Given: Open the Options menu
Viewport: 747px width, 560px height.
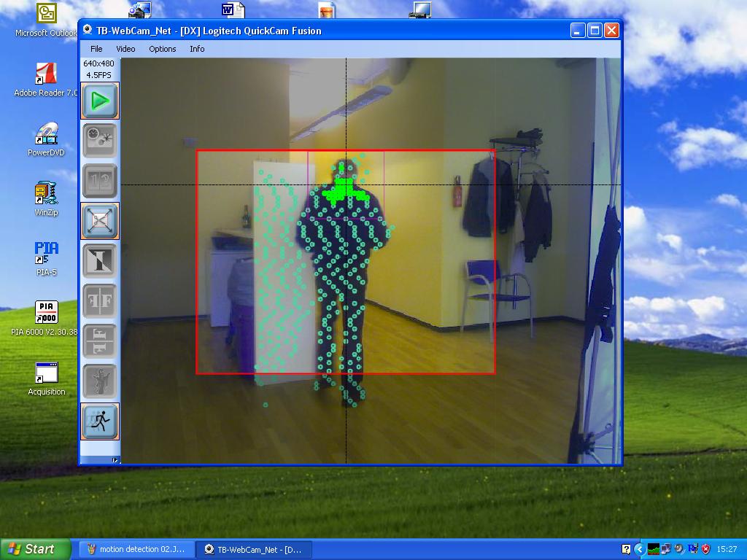Looking at the screenshot, I should (x=163, y=49).
